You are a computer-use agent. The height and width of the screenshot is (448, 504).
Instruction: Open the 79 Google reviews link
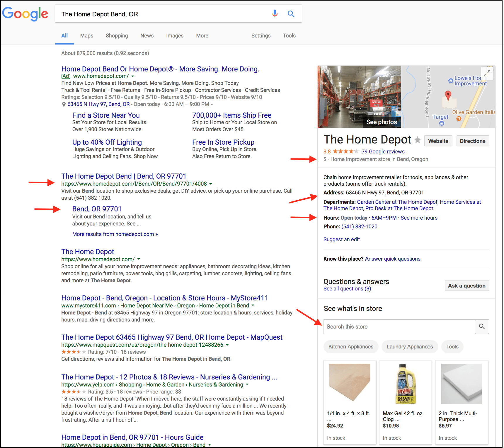[383, 152]
